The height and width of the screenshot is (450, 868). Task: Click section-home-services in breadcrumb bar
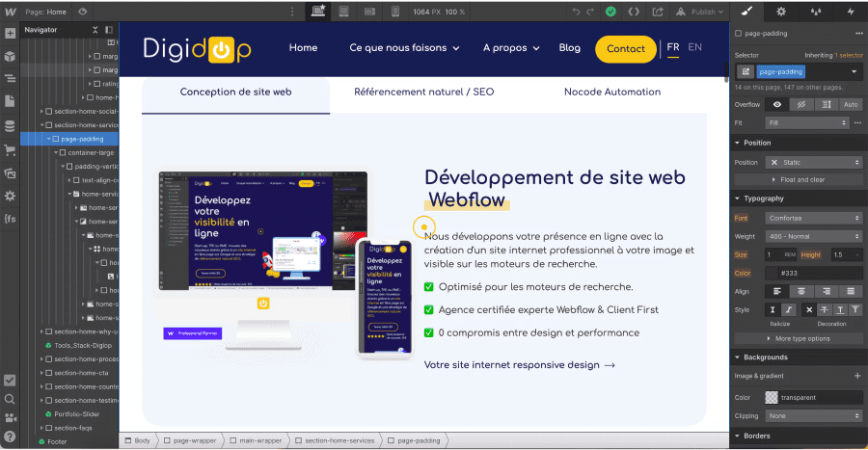(336, 440)
